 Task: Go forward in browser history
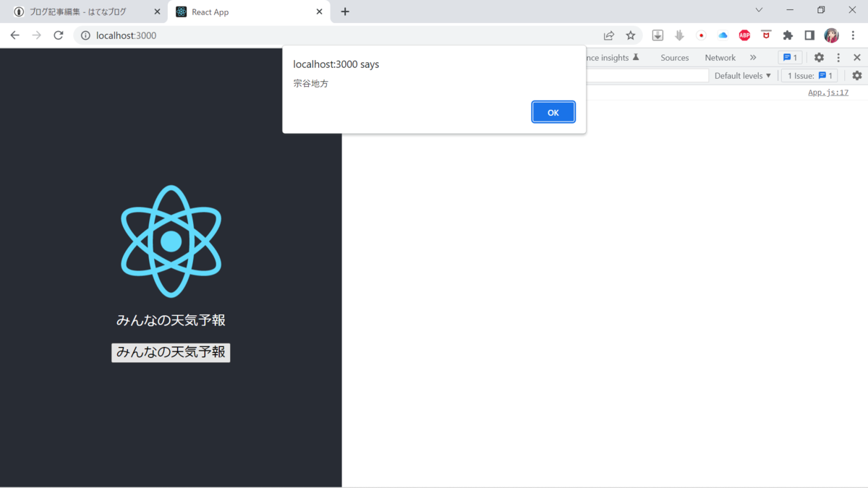click(x=36, y=35)
